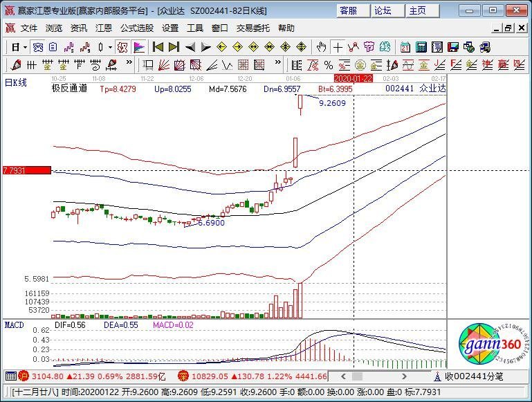Click scrollbar right arrow at bottom
Screen dimensions: 532x402
click(404, 376)
